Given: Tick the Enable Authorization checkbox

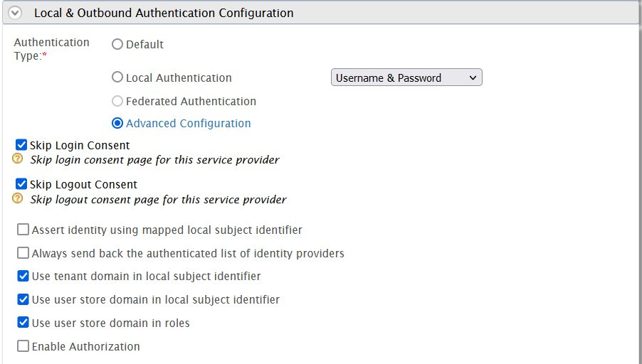Looking at the screenshot, I should pos(23,346).
